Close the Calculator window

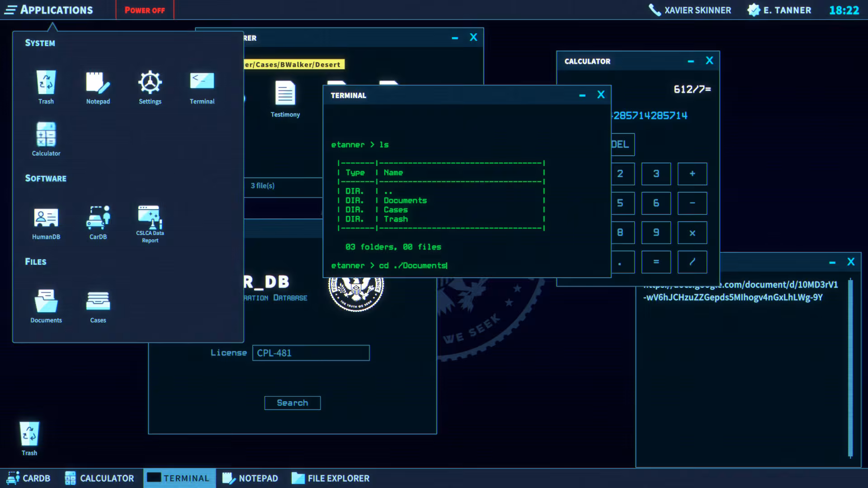pos(709,61)
